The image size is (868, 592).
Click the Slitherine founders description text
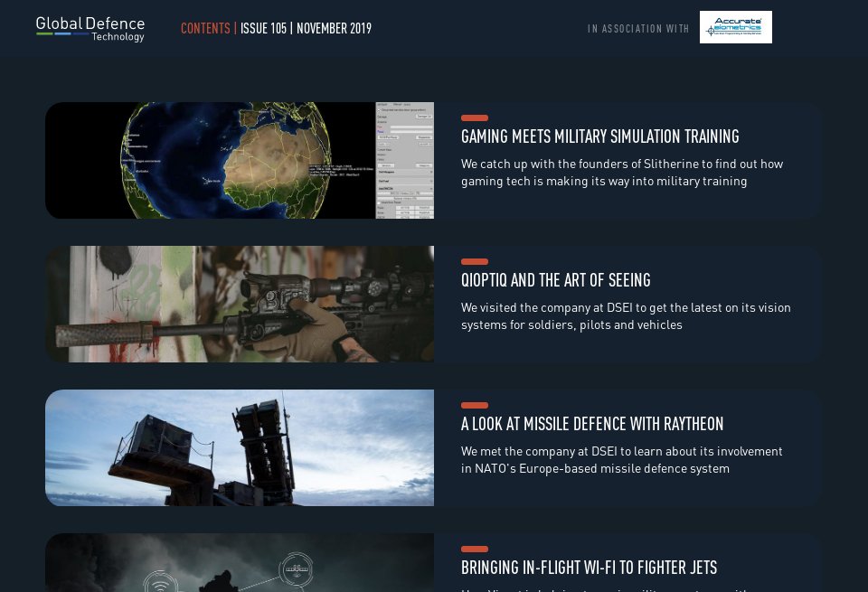pos(622,173)
